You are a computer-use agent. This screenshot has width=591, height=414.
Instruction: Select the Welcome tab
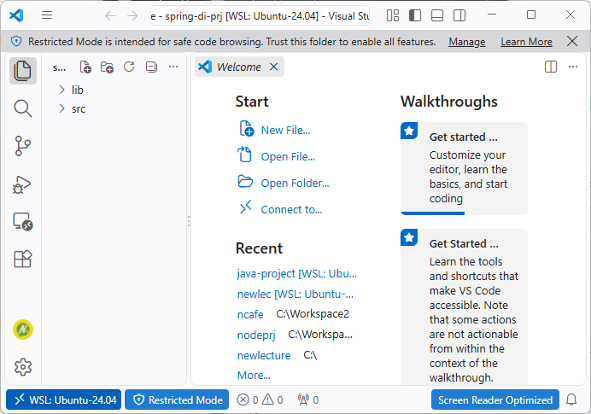(239, 67)
